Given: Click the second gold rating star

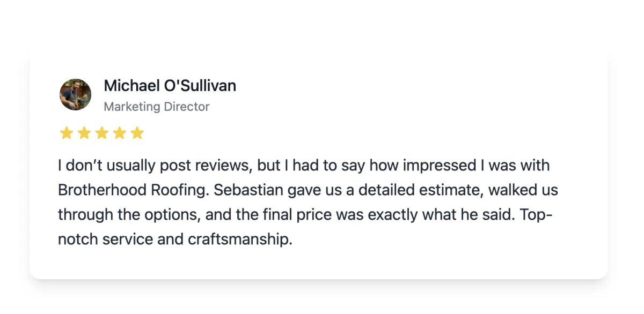Looking at the screenshot, I should 84,133.
